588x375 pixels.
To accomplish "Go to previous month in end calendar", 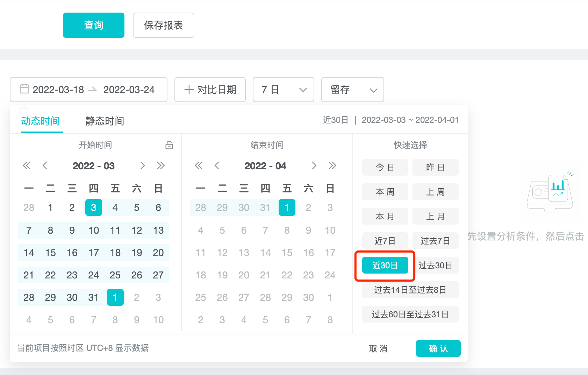I will pyautogui.click(x=217, y=165).
